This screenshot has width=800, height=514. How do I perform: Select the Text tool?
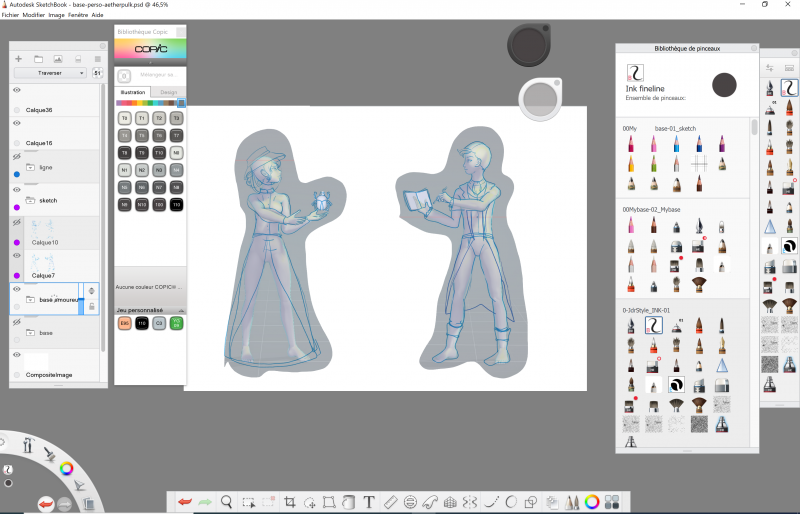pos(369,502)
